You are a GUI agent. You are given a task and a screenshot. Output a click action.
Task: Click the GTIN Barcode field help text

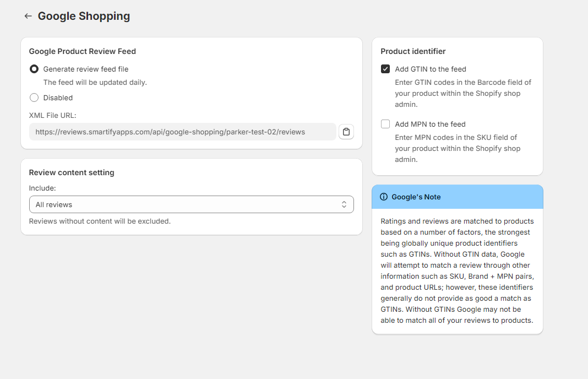(x=463, y=94)
